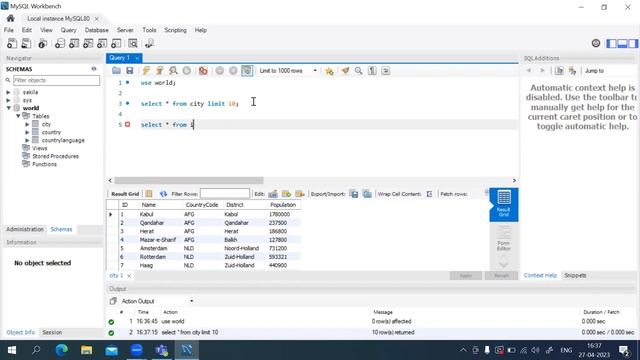Save snippet using the star icon

[x=329, y=71]
